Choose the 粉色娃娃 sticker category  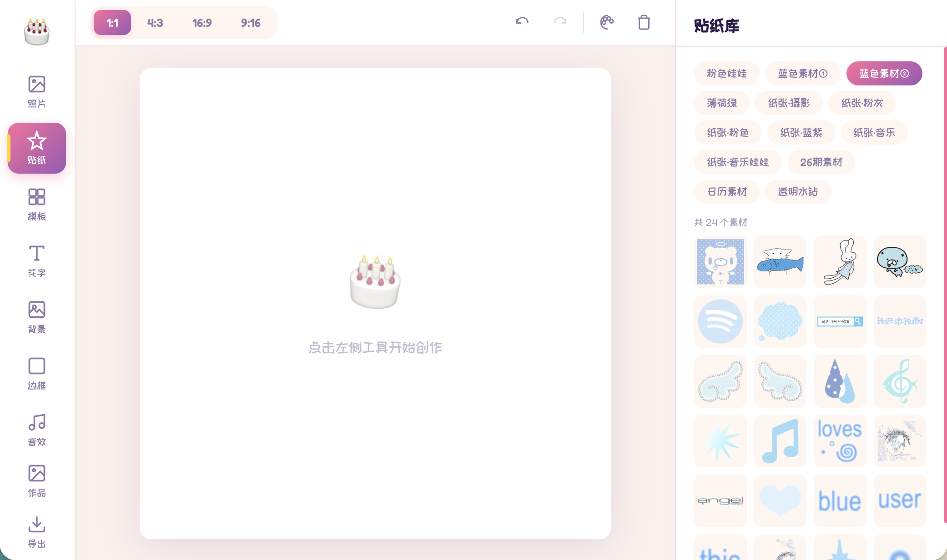(x=726, y=73)
